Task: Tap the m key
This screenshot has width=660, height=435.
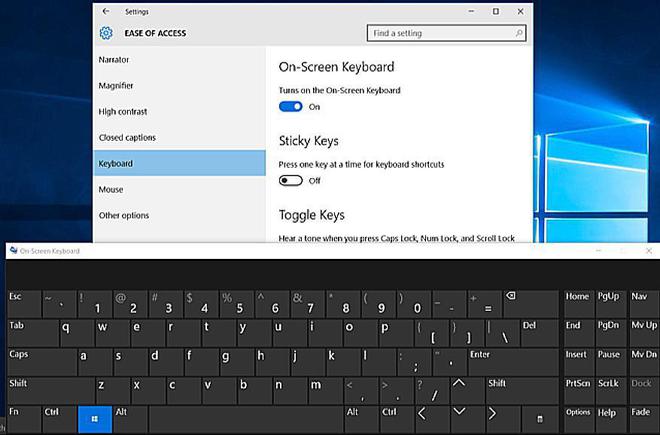Action: (x=326, y=390)
